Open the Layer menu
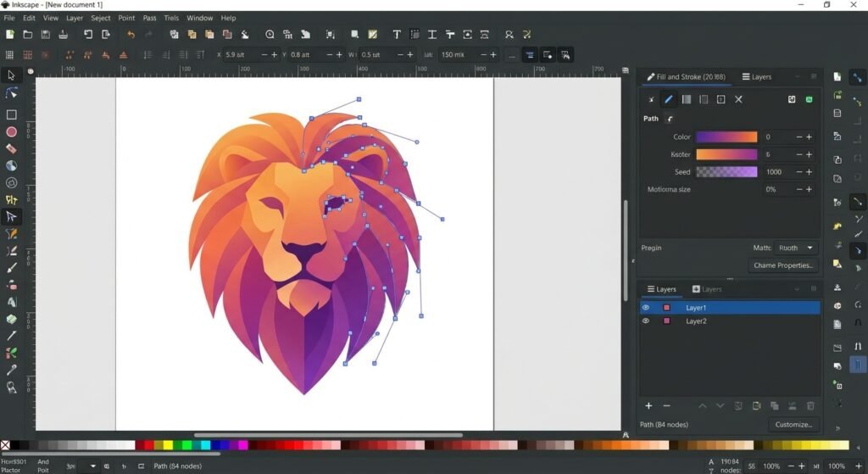868x474 pixels. (75, 18)
